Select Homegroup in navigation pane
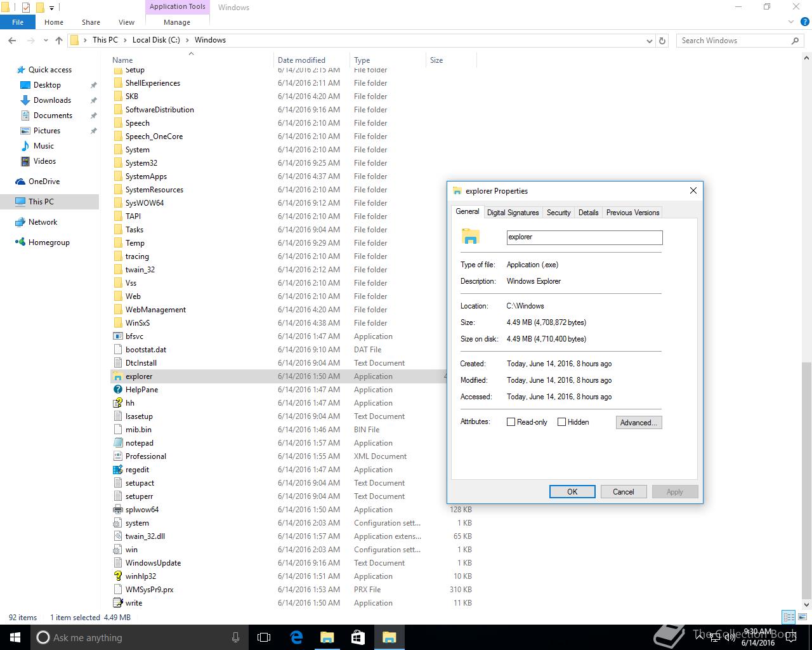 49,242
